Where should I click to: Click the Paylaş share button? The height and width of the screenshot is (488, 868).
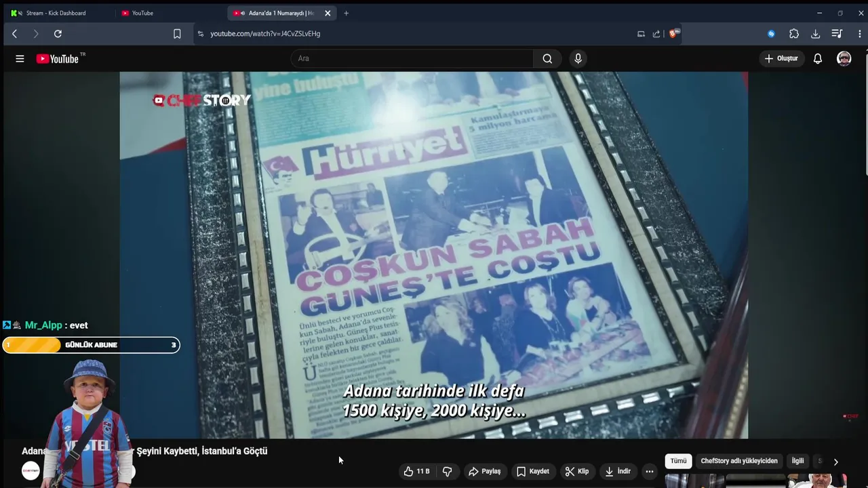click(484, 471)
